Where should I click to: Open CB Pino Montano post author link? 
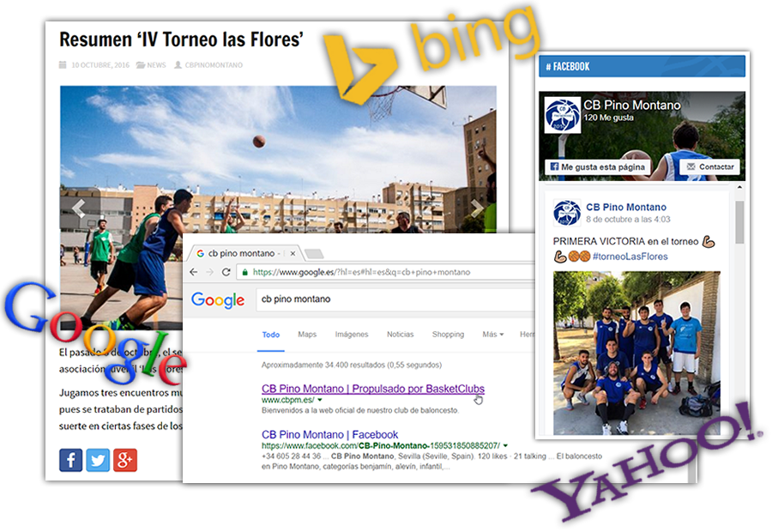[x=626, y=208]
